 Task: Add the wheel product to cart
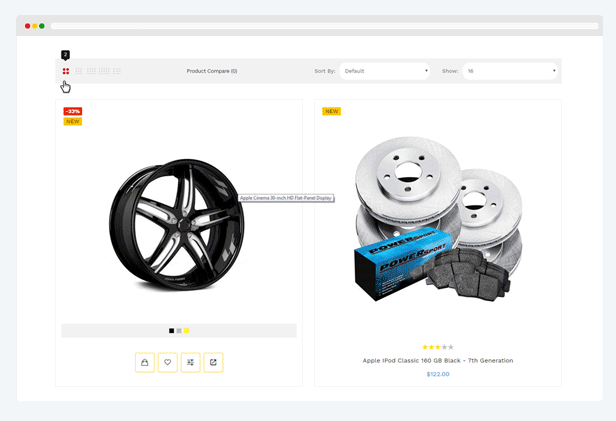click(x=145, y=362)
